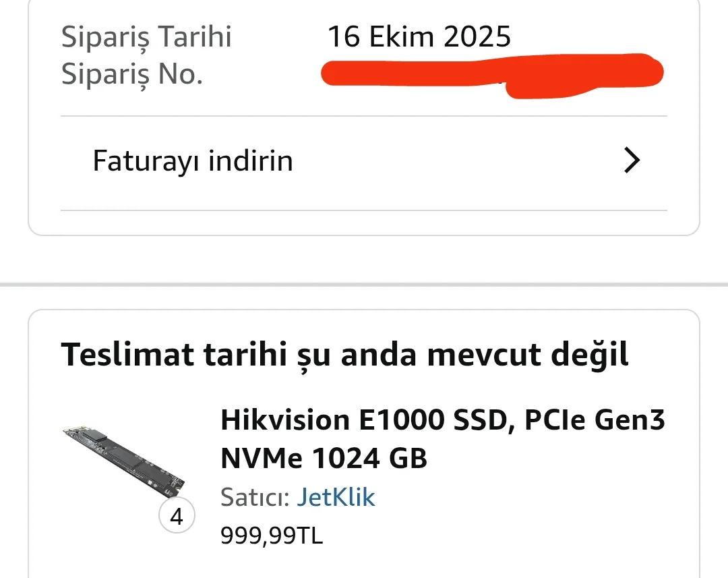
Task: Tap the thin line above Faturayı indirin
Action: (x=364, y=116)
